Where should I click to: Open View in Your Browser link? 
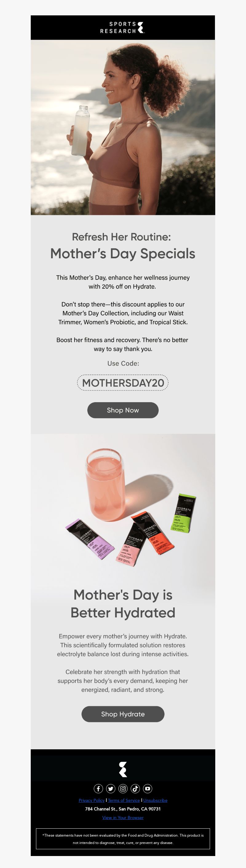pyautogui.click(x=123, y=818)
